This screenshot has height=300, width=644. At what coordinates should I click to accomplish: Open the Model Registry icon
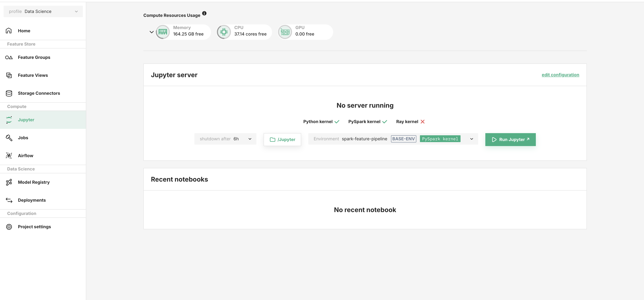9,182
